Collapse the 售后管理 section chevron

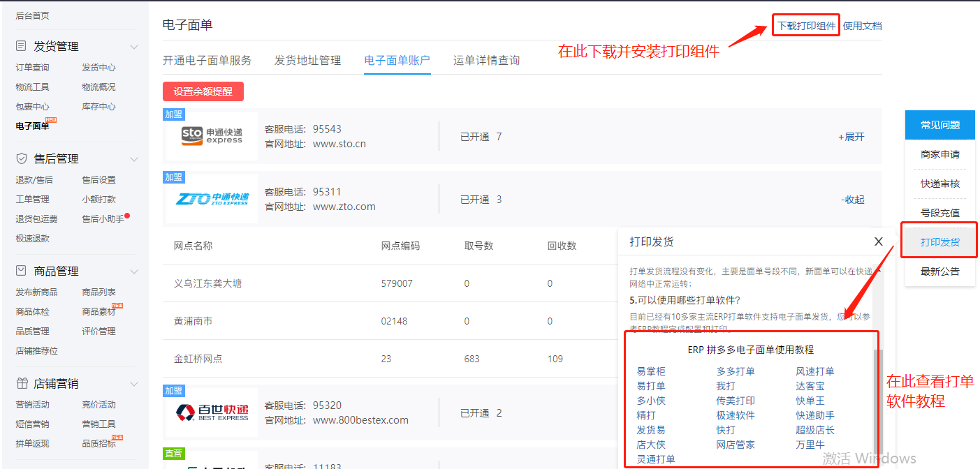134,159
